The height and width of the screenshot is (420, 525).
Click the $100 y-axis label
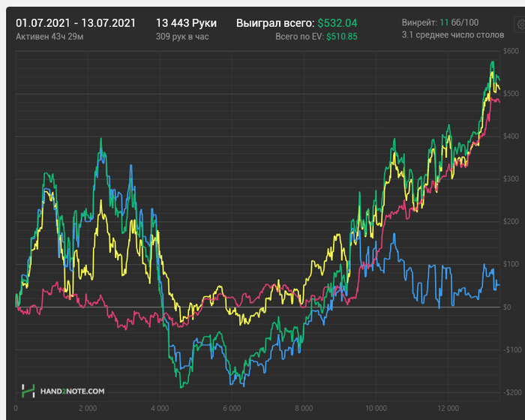pos(511,264)
